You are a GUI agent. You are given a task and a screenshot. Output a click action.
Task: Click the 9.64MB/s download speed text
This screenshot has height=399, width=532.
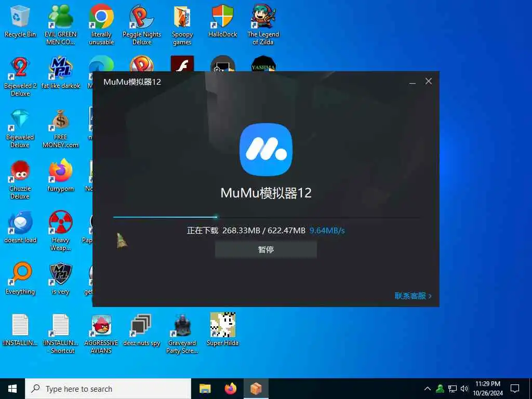click(327, 231)
